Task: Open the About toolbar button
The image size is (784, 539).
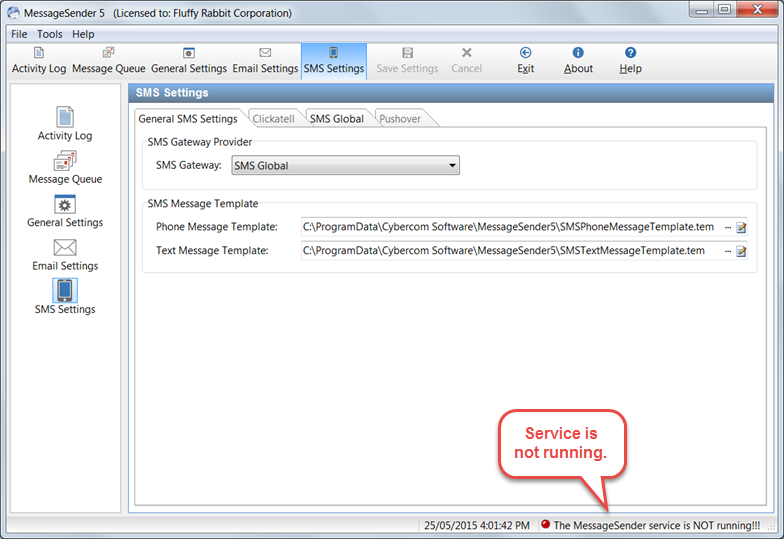Action: point(578,61)
